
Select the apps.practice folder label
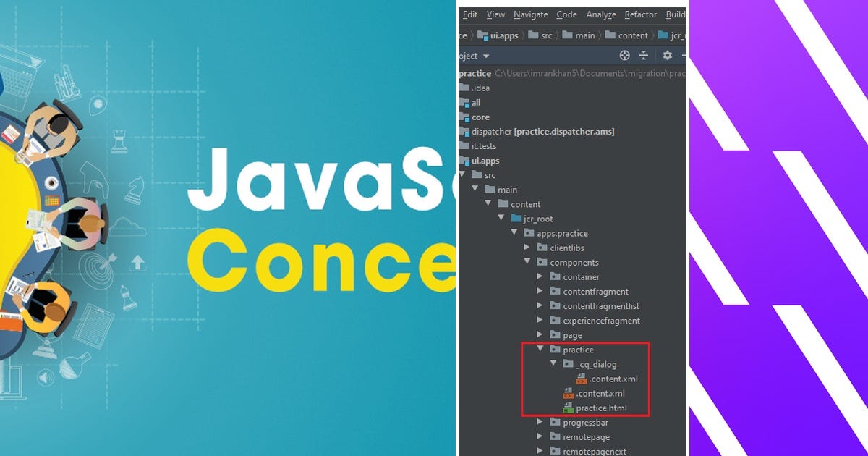tap(563, 233)
